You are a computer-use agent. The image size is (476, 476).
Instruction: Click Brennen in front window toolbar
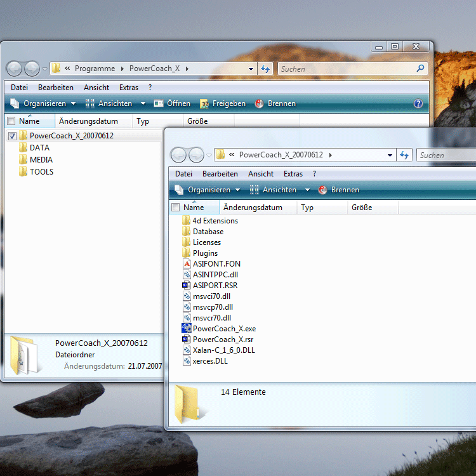pyautogui.click(x=339, y=190)
